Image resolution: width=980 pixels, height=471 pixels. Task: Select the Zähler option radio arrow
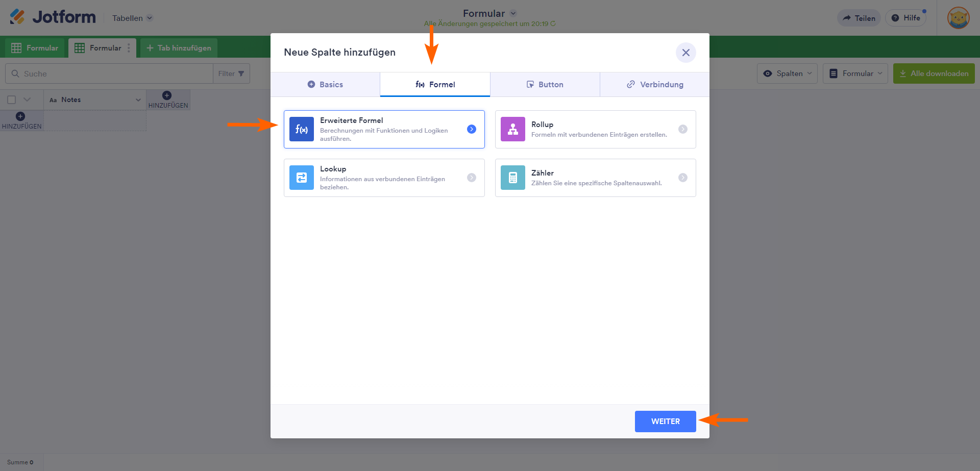pyautogui.click(x=682, y=178)
